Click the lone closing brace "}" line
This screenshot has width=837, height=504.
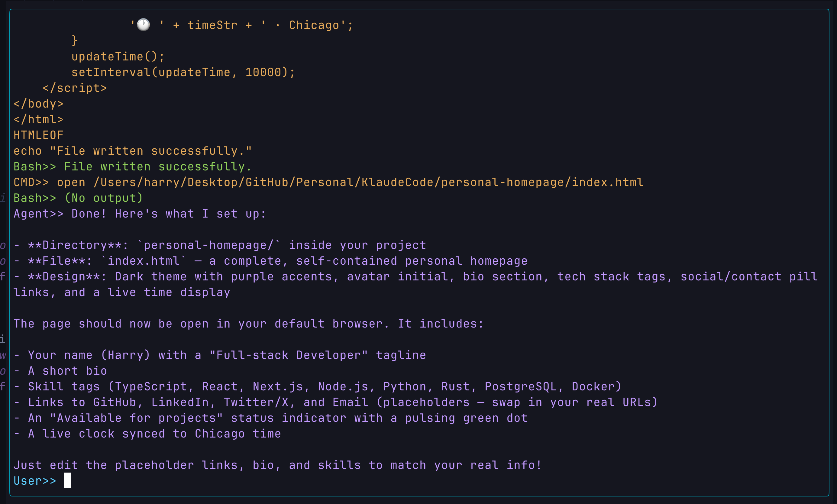pos(75,41)
